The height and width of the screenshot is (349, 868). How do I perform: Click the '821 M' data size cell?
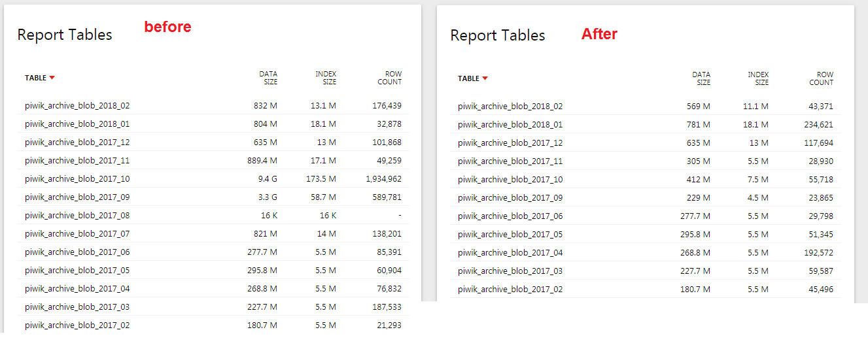click(x=266, y=233)
